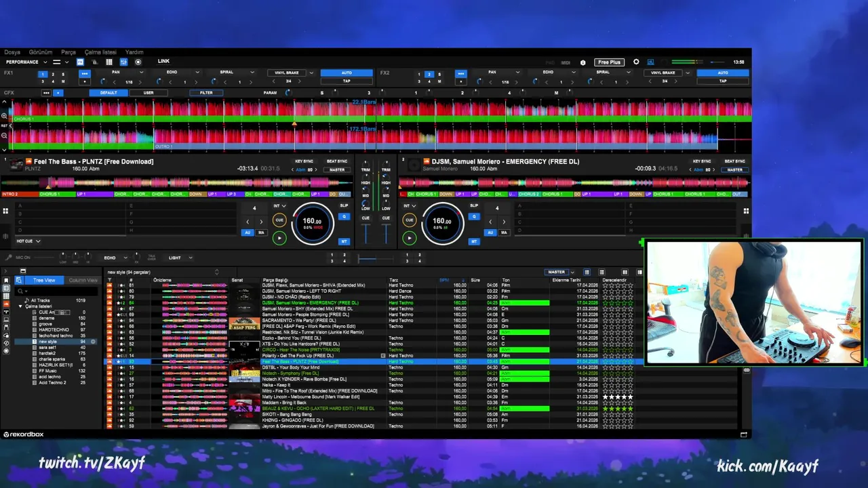Image resolution: width=868 pixels, height=488 pixels.
Task: Open the sampler grid icon in top toolbar
Action: pos(109,62)
